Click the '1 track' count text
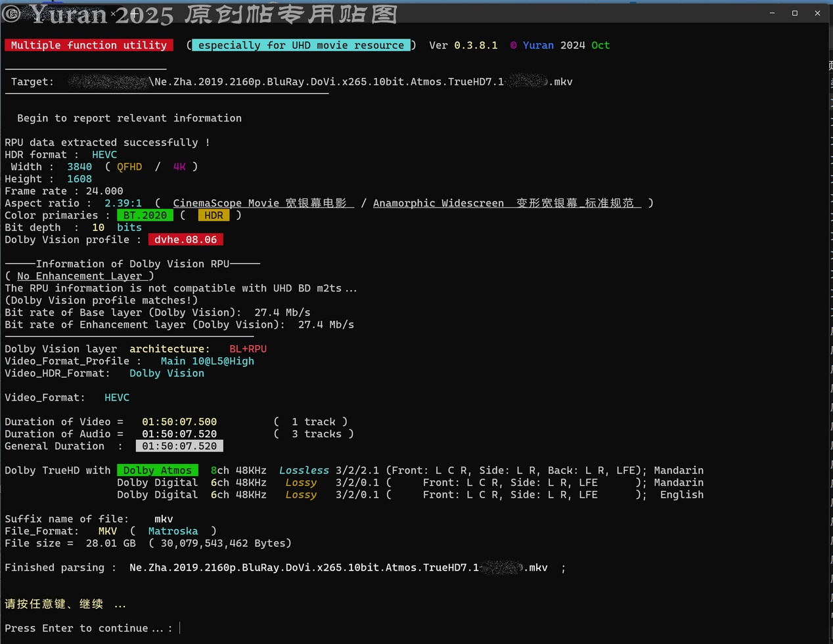Image resolution: width=833 pixels, height=644 pixels. tap(313, 422)
